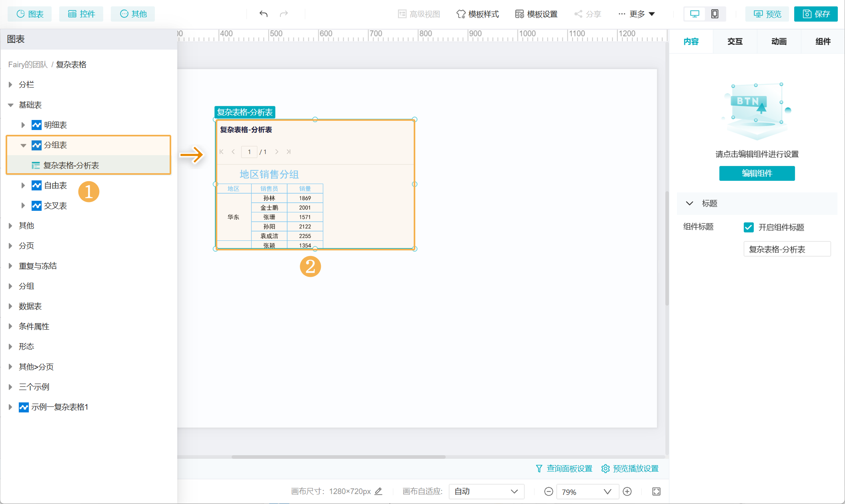
Task: Click the fit-to-screen icon at bottom right
Action: point(656,492)
